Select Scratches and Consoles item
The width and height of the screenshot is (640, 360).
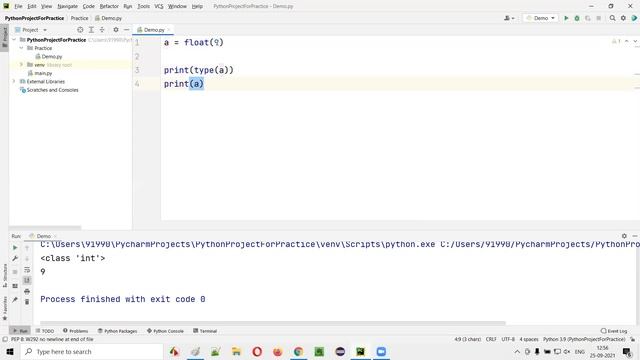pyautogui.click(x=49, y=90)
